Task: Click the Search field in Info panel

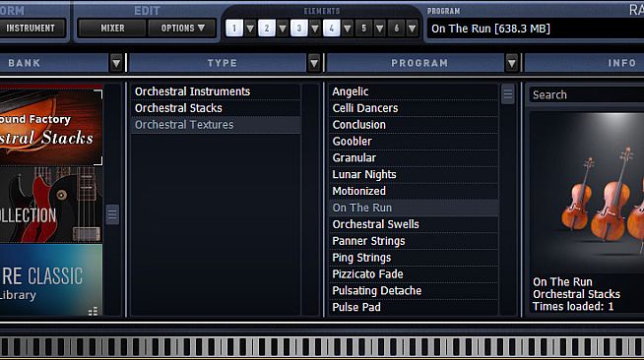Action: (587, 94)
